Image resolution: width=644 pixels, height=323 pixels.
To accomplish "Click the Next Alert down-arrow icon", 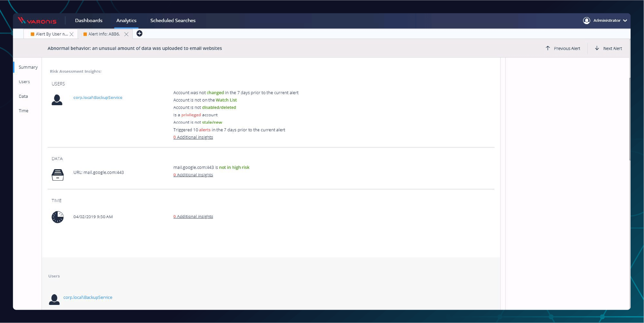I will (x=597, y=48).
